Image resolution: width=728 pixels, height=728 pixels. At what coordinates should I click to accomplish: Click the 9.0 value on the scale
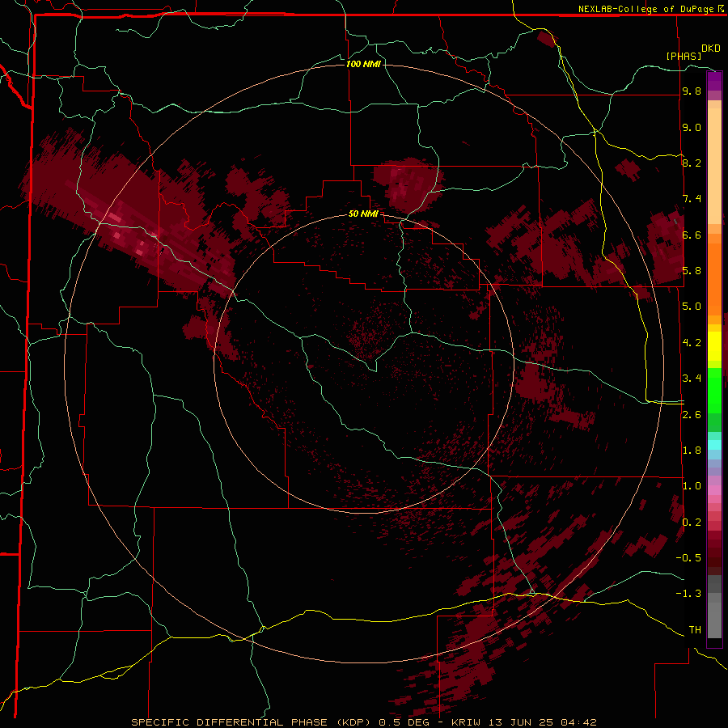pos(692,128)
